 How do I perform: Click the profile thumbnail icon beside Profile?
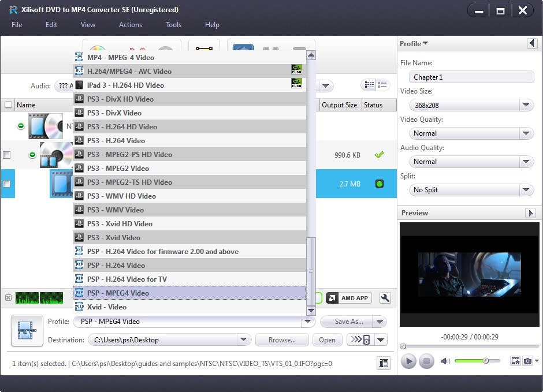(27, 330)
